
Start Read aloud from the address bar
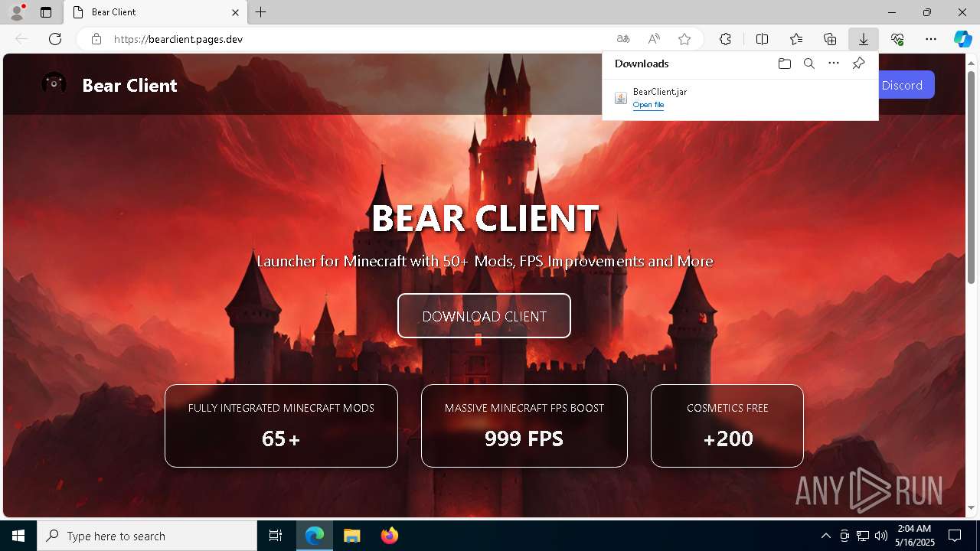tap(654, 39)
